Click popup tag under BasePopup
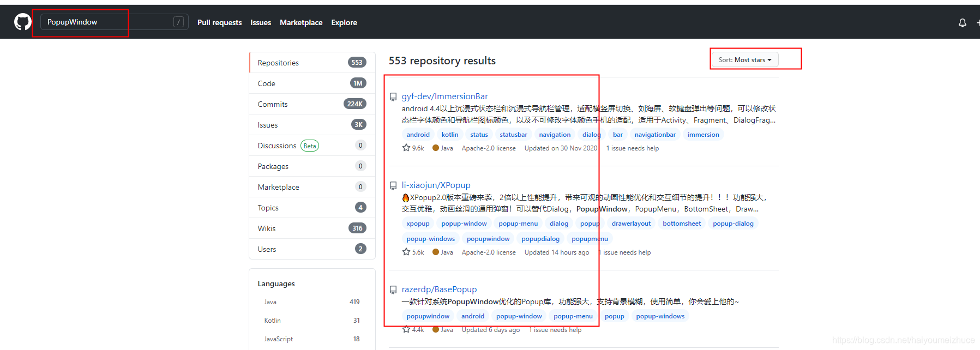This screenshot has height=350, width=980. pyautogui.click(x=614, y=316)
